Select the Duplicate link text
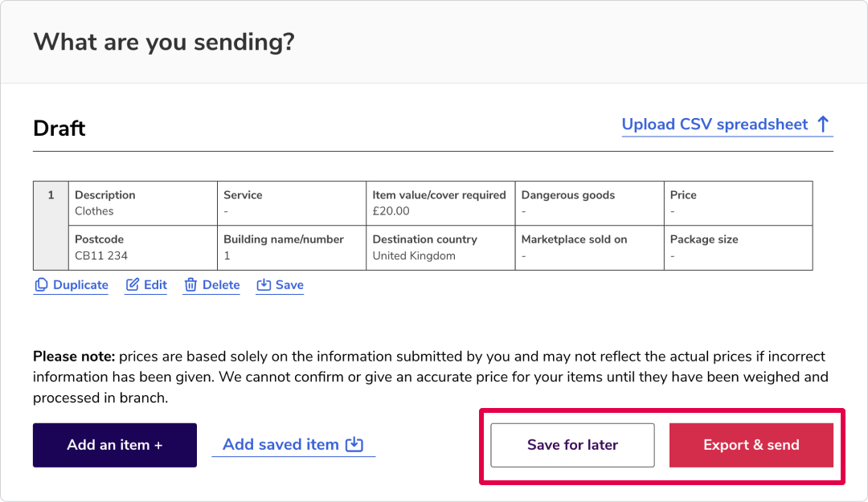The height and width of the screenshot is (502, 868). (80, 285)
